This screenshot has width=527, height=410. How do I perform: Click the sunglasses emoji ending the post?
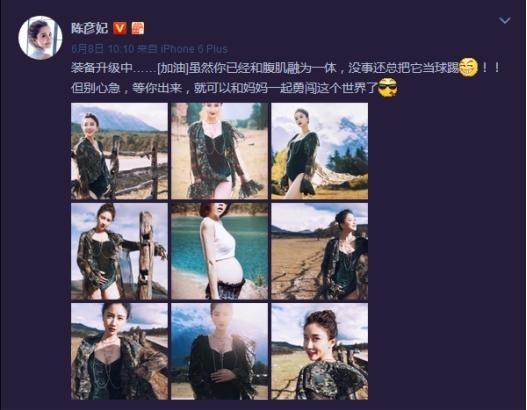(388, 88)
